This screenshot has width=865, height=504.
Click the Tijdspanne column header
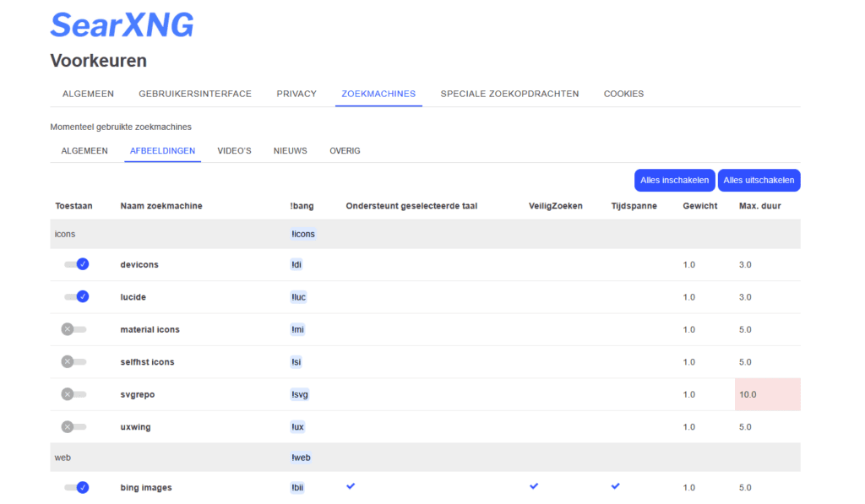pyautogui.click(x=634, y=206)
